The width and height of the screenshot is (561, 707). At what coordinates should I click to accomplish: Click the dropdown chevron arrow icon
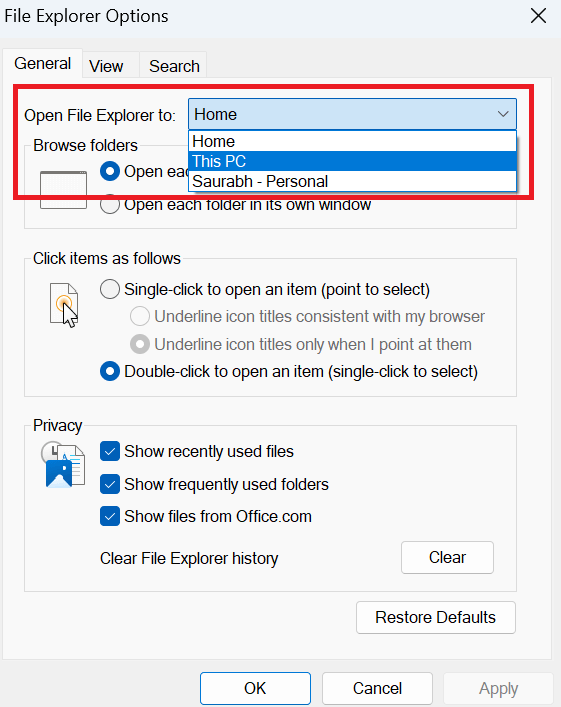coord(503,114)
